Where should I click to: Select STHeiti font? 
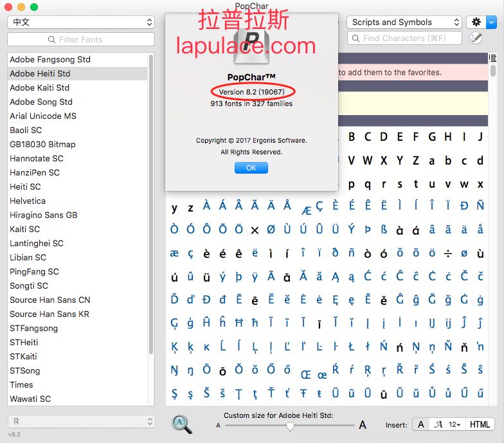tap(77, 342)
